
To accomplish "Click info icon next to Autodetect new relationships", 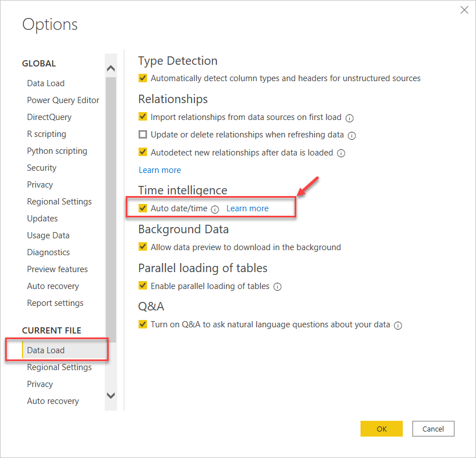I will pyautogui.click(x=341, y=153).
